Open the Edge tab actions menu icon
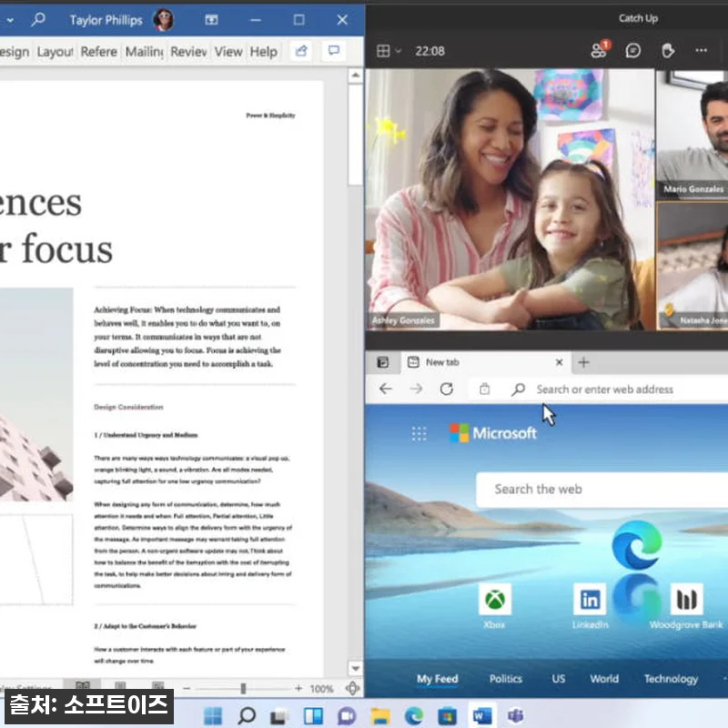Screen dimensions: 728x728 pyautogui.click(x=382, y=362)
